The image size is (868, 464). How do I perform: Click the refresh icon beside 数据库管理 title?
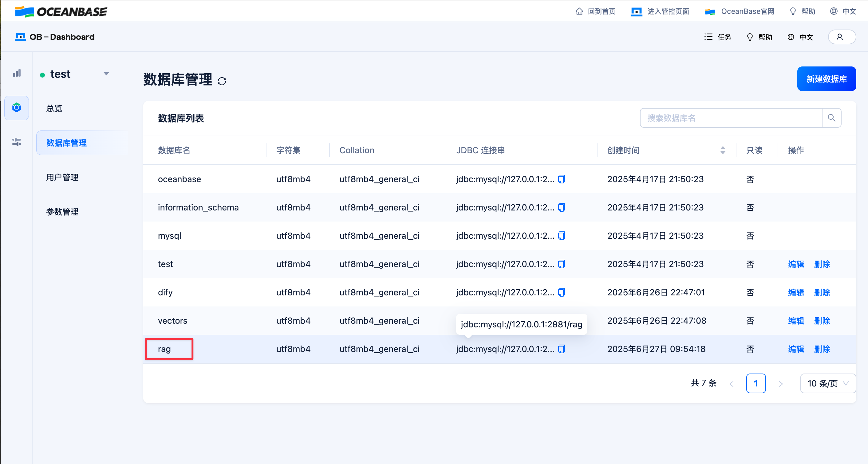tap(222, 81)
